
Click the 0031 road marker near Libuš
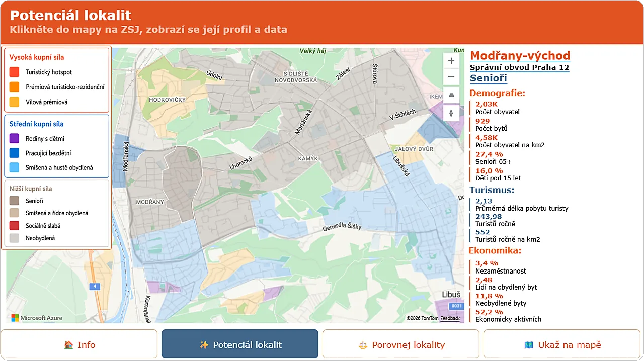457,306
